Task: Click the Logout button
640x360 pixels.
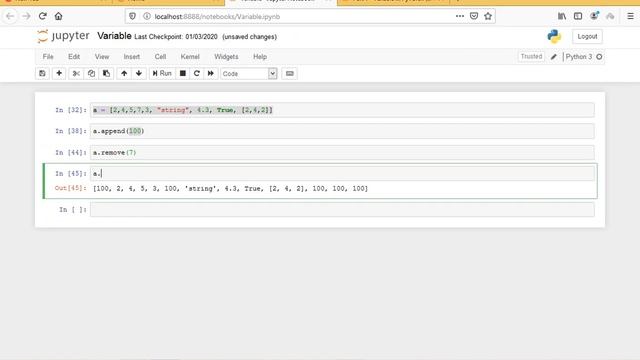Action: point(587,36)
